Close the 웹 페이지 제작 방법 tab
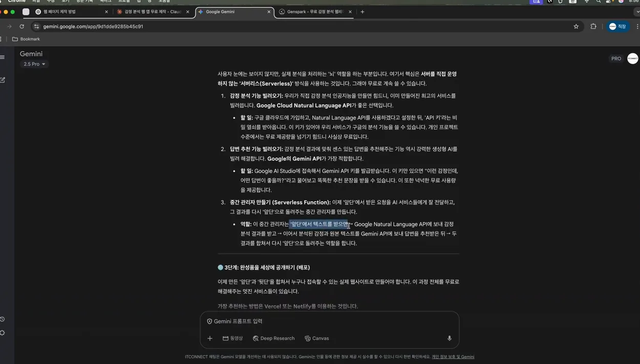The width and height of the screenshot is (640, 364). [106, 12]
